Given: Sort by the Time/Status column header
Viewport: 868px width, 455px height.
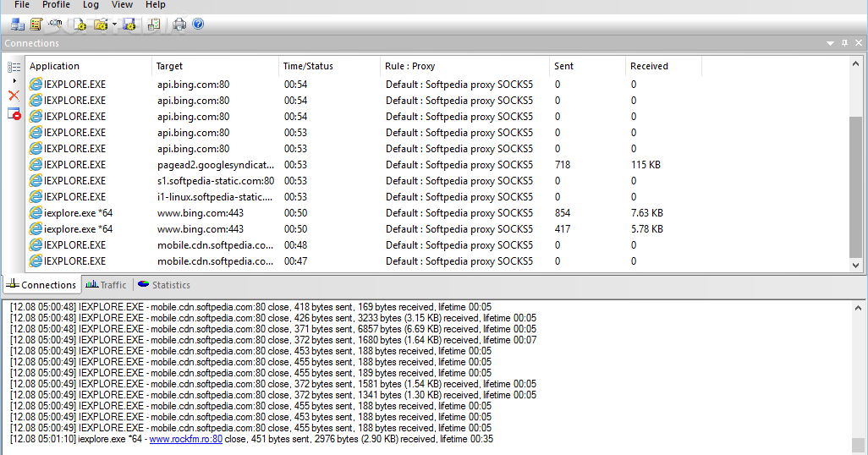Looking at the screenshot, I should click(x=330, y=66).
